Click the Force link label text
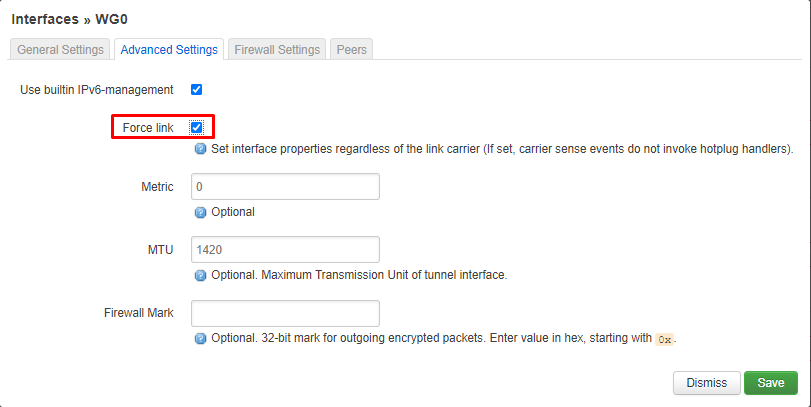The height and width of the screenshot is (407, 811). 148,128
